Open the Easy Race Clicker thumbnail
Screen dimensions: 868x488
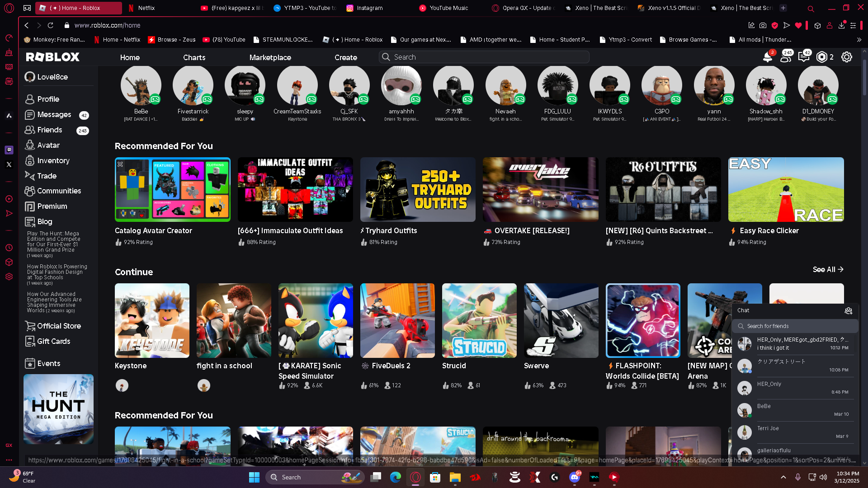click(x=786, y=189)
